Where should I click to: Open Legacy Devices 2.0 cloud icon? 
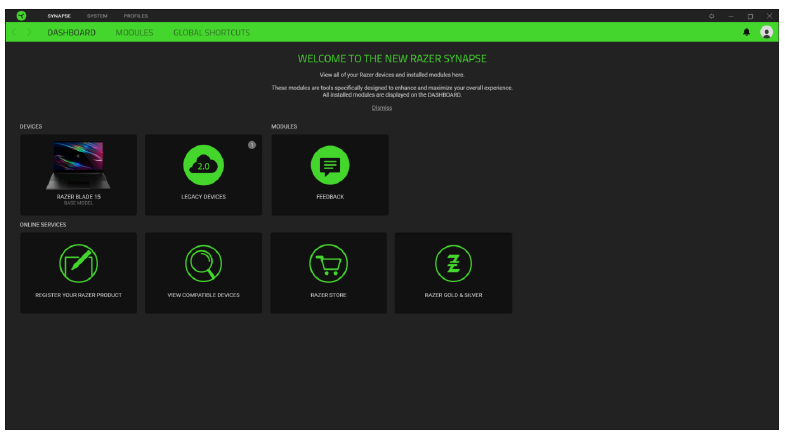click(x=203, y=165)
